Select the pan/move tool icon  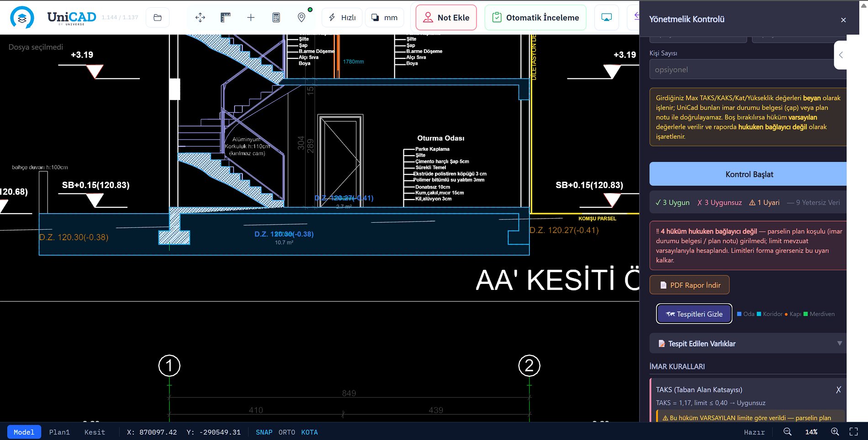pos(200,17)
